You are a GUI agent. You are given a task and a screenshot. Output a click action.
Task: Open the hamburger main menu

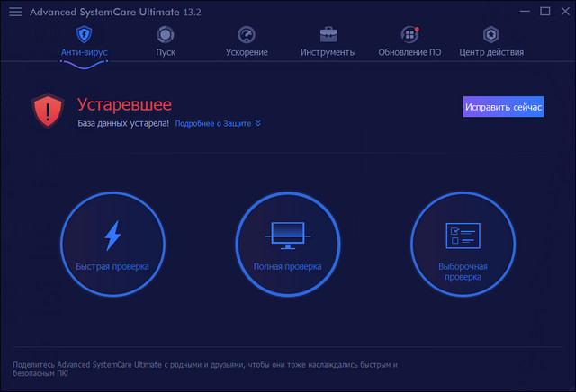pyautogui.click(x=15, y=13)
